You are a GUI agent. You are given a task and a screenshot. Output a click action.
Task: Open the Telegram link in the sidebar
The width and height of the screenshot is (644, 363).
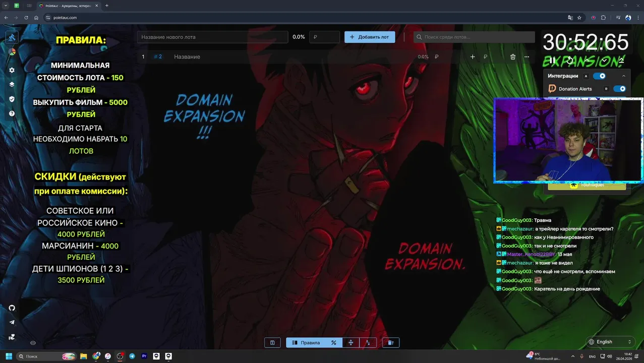[x=12, y=322]
